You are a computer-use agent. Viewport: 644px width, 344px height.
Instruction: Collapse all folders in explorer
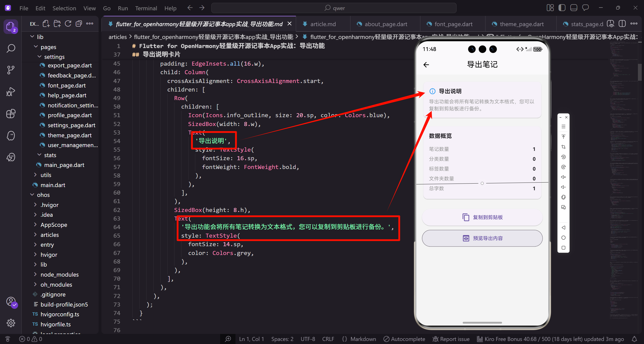coord(79,24)
